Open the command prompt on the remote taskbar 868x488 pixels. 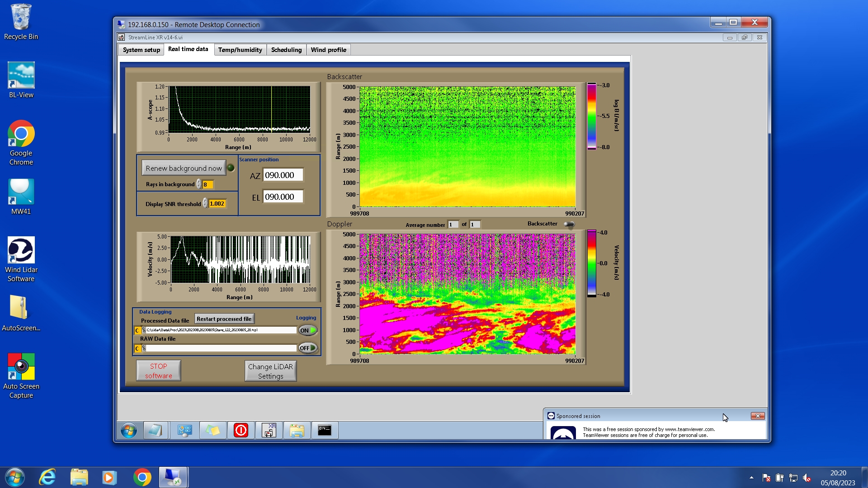tap(325, 430)
